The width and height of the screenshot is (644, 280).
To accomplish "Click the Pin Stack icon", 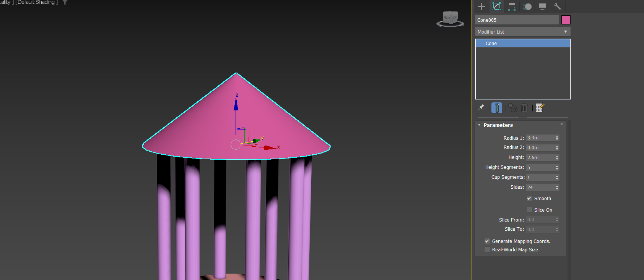I will 481,108.
